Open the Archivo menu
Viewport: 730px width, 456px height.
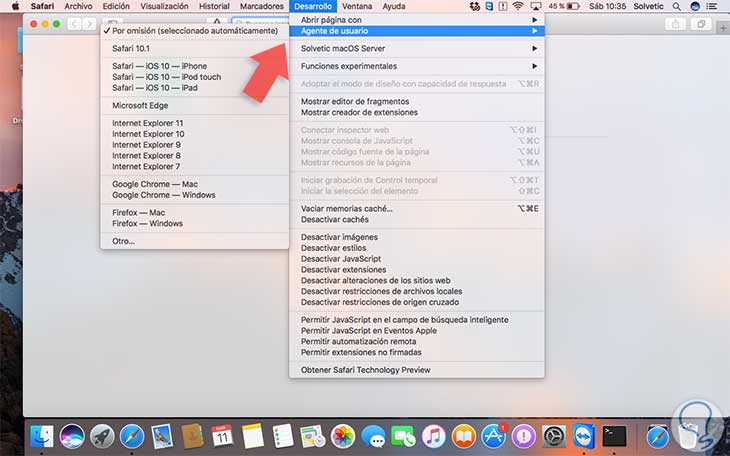78,6
